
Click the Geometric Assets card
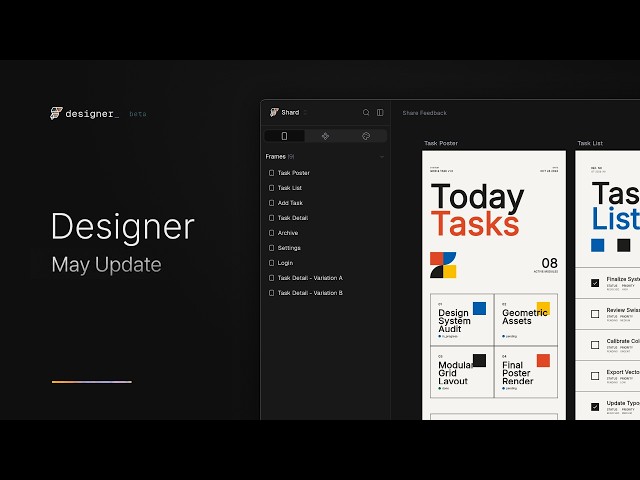point(526,320)
